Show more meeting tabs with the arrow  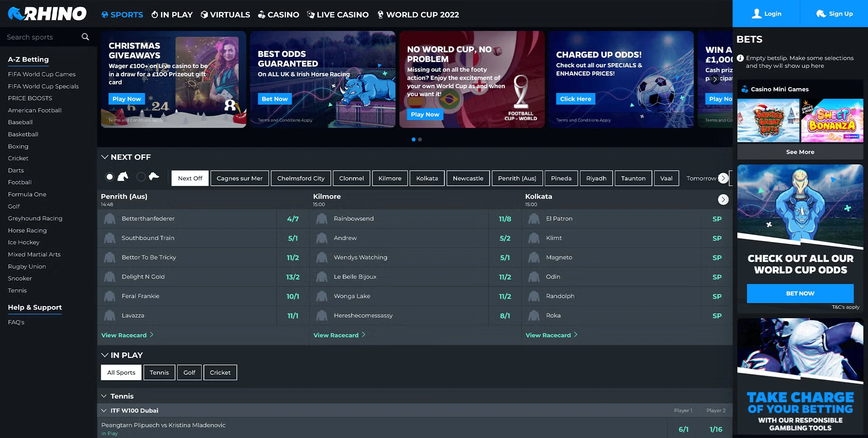tap(723, 178)
